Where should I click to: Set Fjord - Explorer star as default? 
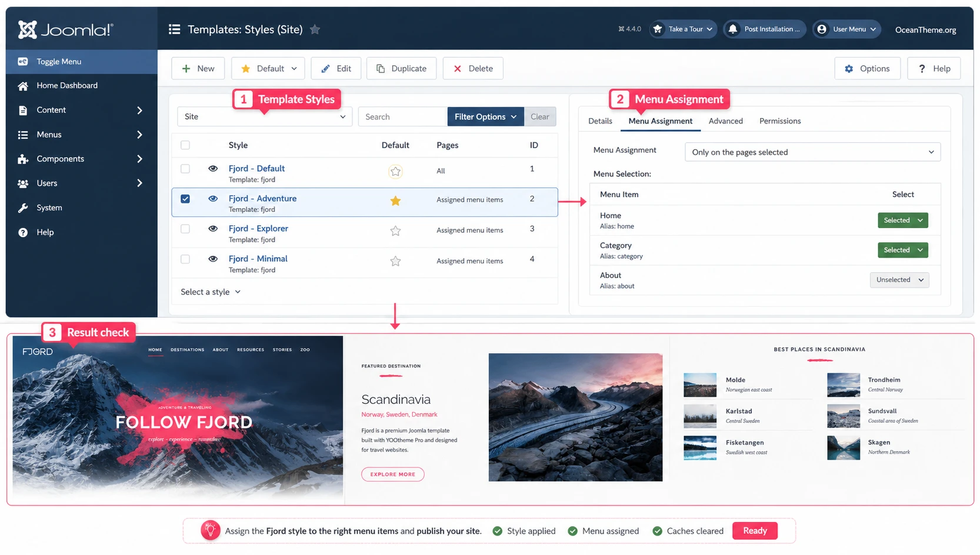pyautogui.click(x=395, y=231)
